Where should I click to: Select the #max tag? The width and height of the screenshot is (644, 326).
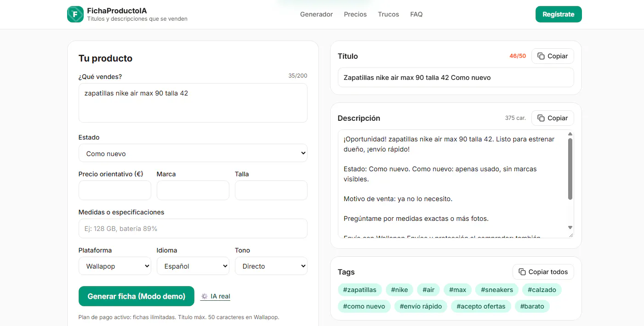[x=458, y=290]
